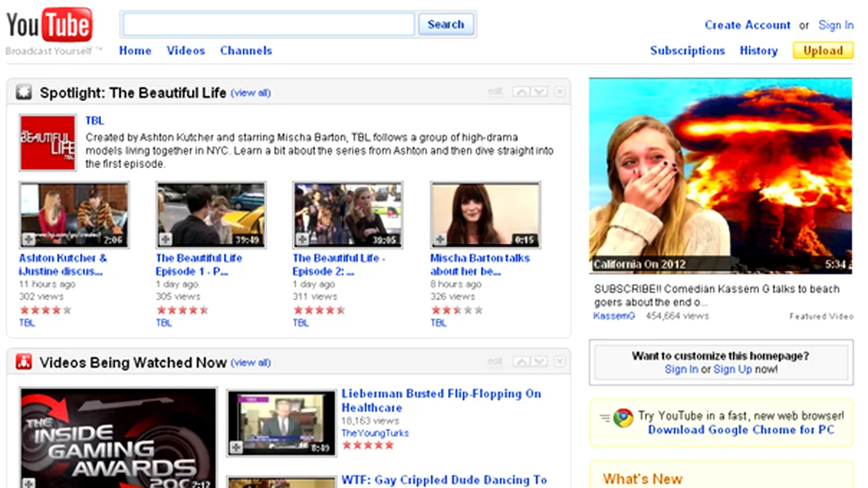Open 'The Beautiful Life Episode 1' title link
The image size is (868, 488).
coord(199,265)
